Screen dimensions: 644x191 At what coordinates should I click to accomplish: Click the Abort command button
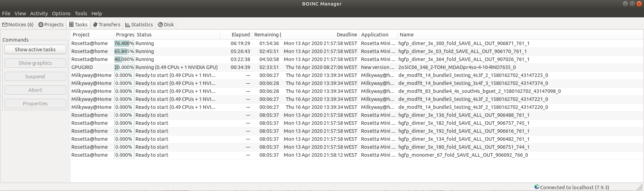point(35,90)
